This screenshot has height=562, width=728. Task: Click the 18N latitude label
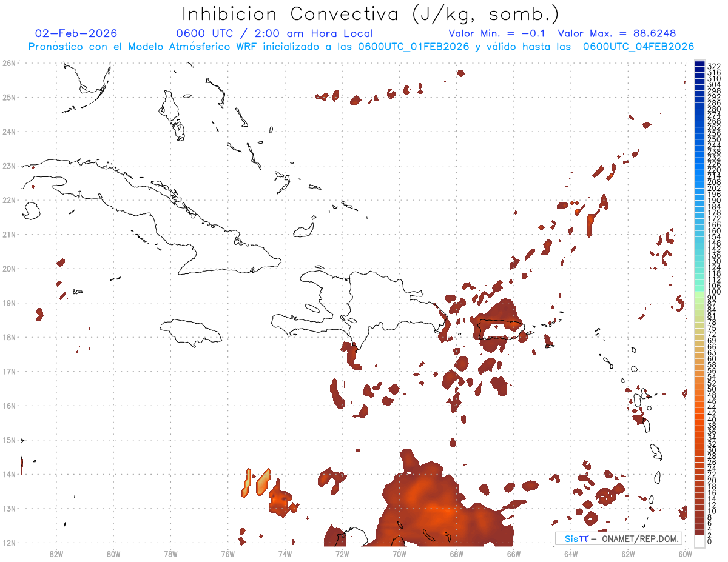[8, 337]
